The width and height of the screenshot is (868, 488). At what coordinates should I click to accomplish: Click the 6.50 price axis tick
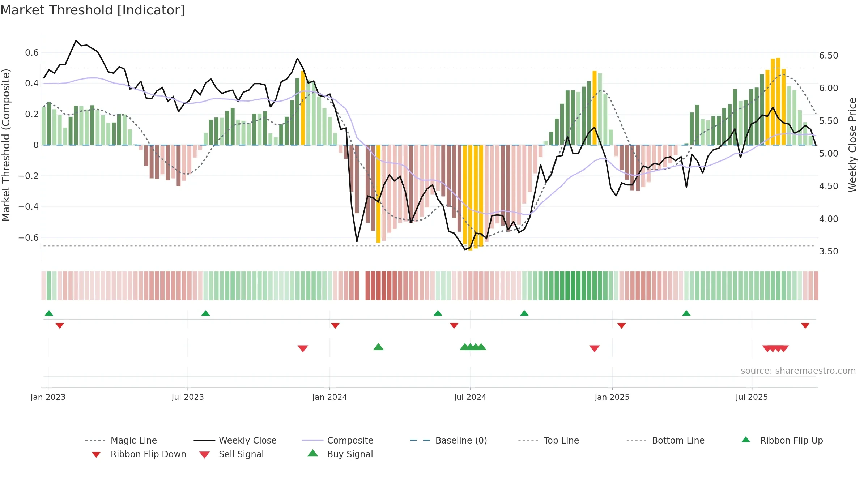(829, 56)
